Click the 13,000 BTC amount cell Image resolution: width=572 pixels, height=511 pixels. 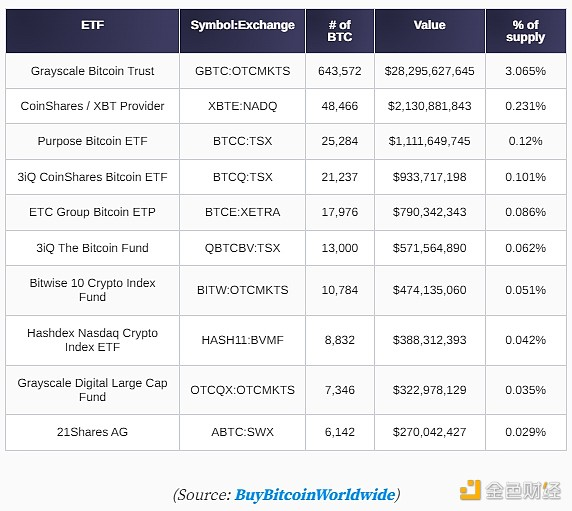pos(340,248)
